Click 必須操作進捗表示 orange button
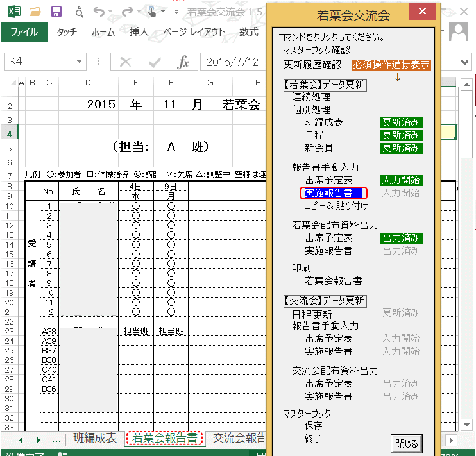 (391, 65)
